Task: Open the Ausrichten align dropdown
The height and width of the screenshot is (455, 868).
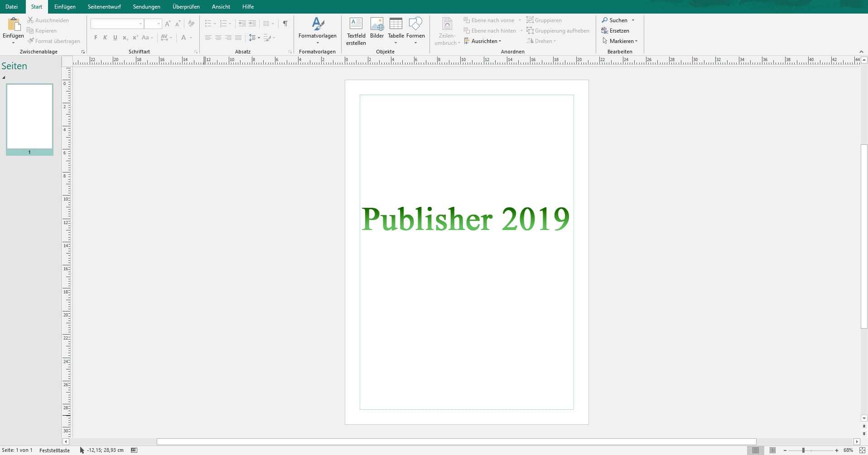Action: pos(482,41)
